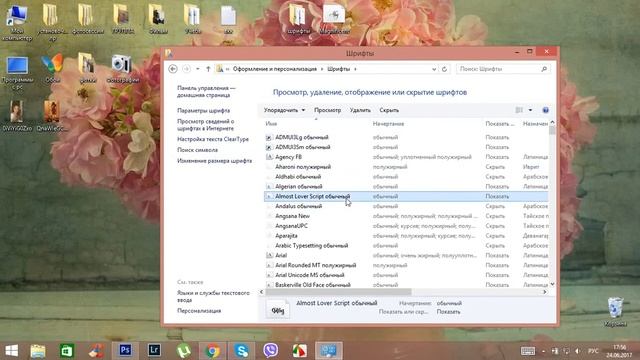The image size is (640, 360).
Task: Open Skype from taskbar
Action: point(242,351)
